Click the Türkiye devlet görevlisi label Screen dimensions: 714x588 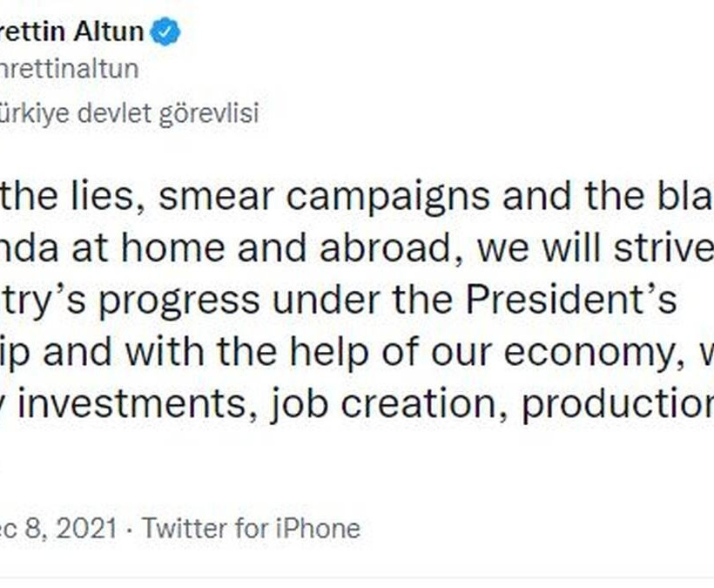pos(130,113)
